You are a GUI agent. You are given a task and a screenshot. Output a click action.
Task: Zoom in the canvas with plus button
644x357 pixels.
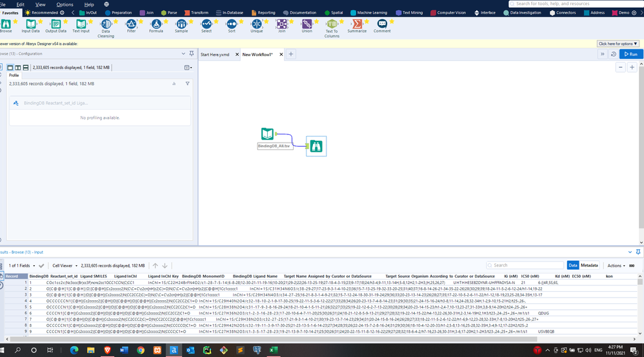click(x=632, y=67)
